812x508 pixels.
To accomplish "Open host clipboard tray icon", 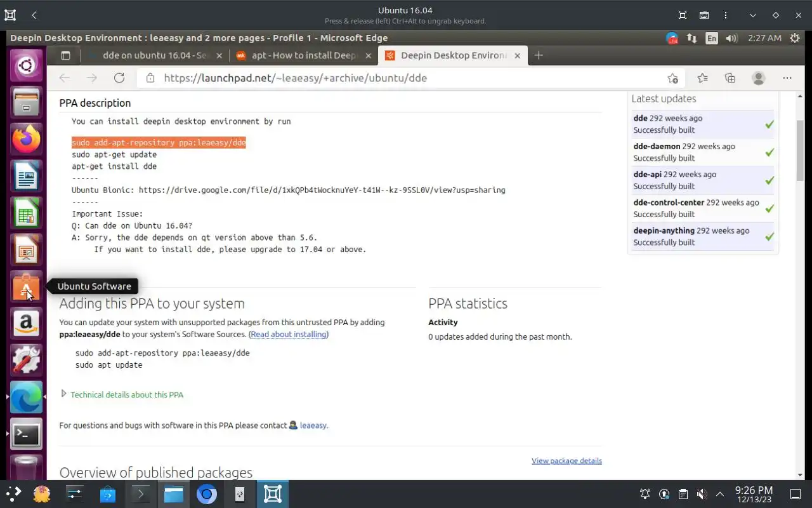I will tap(683, 494).
